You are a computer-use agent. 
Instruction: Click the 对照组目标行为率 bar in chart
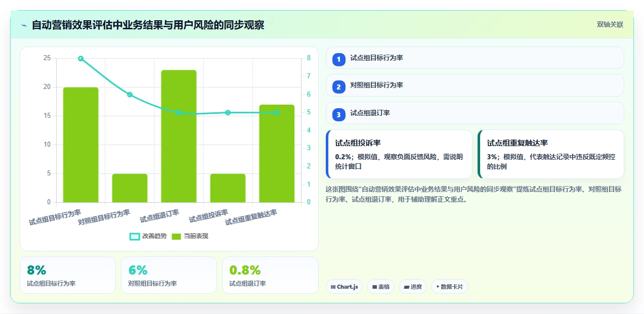pyautogui.click(x=130, y=188)
